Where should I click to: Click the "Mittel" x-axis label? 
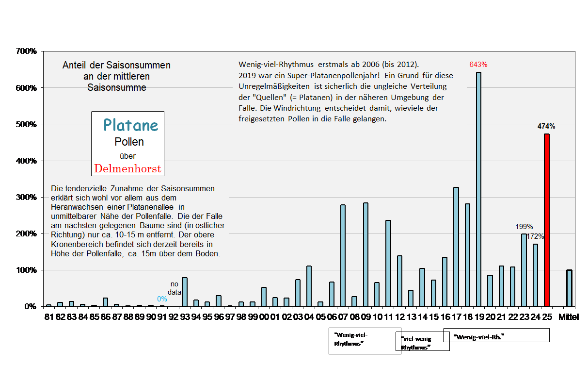pos(569,317)
